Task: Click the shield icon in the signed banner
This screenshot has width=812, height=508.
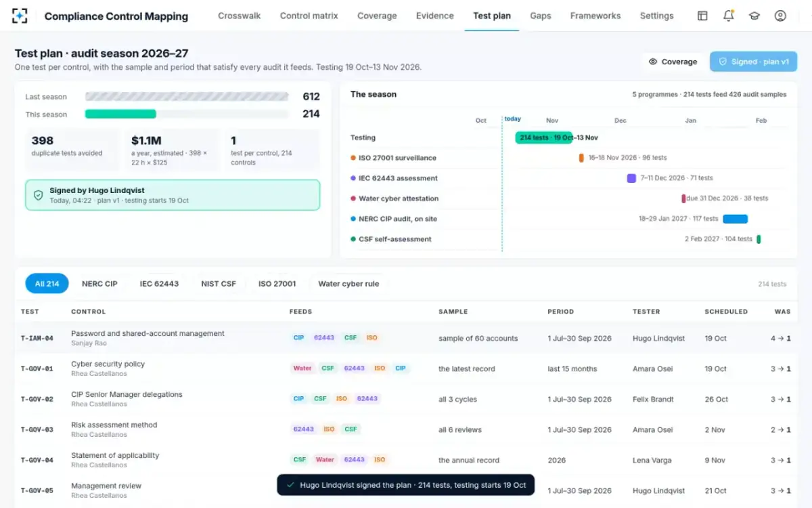Action: (39, 195)
